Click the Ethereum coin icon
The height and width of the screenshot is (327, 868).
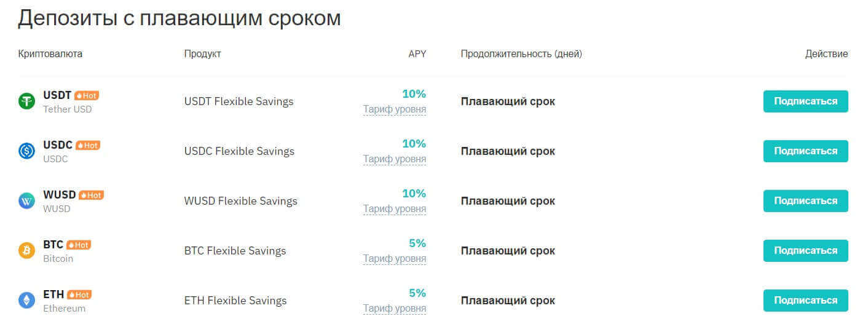coord(27,301)
